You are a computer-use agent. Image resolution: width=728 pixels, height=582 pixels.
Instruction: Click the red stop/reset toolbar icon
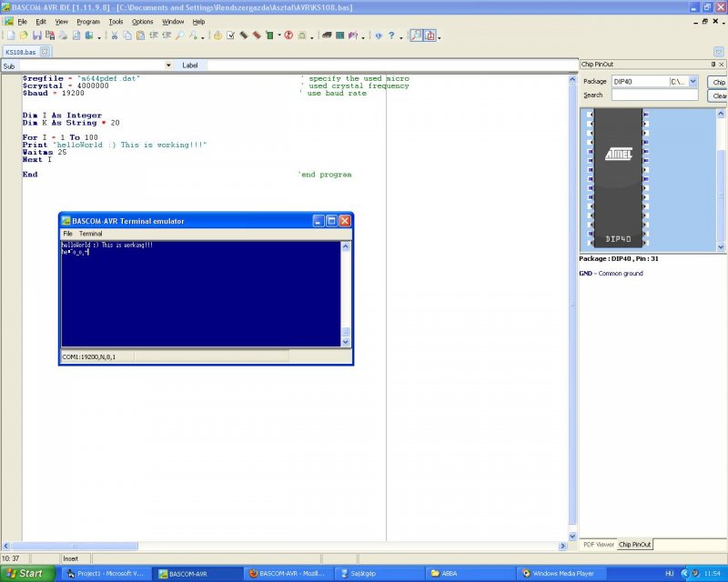(x=288, y=35)
